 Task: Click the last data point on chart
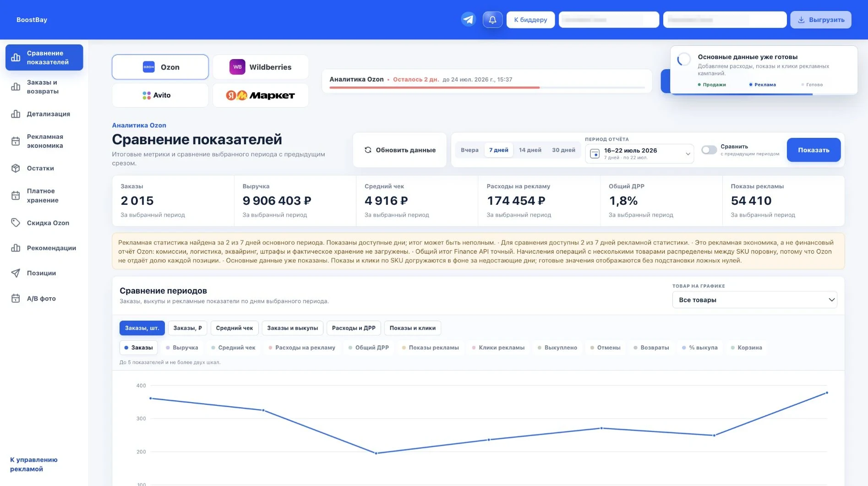(827, 393)
